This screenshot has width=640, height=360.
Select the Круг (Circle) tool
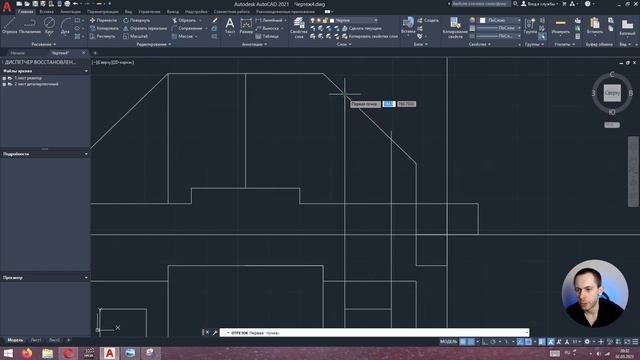(49, 25)
